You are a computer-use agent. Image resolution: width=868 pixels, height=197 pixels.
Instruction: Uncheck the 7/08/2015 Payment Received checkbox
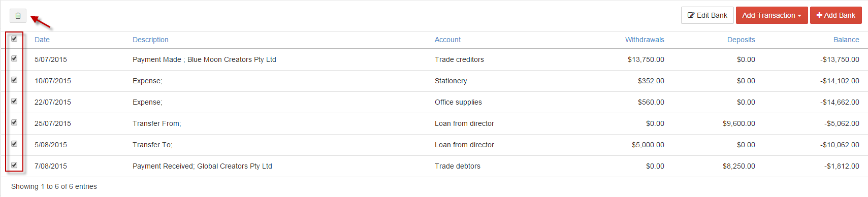pos(14,165)
